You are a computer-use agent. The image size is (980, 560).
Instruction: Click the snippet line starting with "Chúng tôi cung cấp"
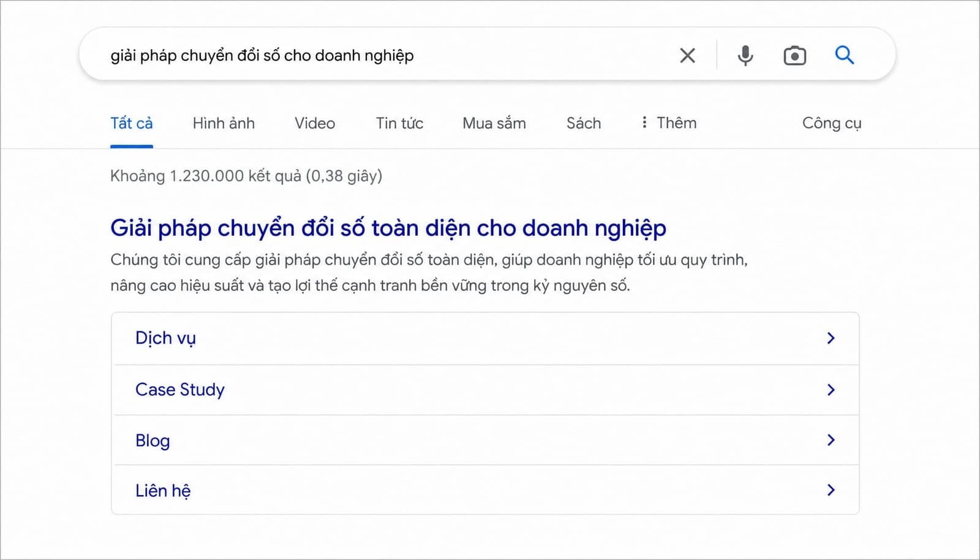429,260
